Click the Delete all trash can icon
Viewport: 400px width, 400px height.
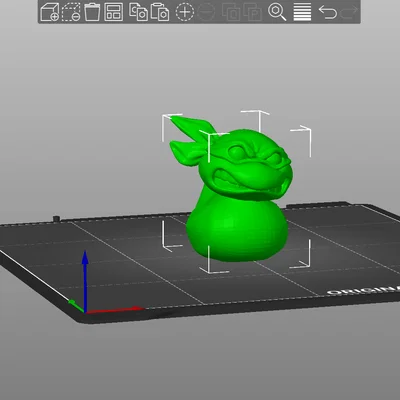(x=92, y=12)
